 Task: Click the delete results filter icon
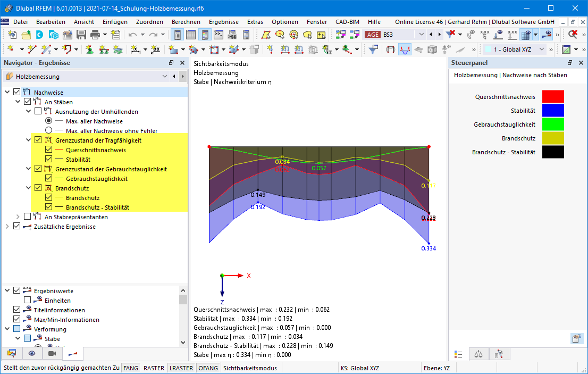451,35
